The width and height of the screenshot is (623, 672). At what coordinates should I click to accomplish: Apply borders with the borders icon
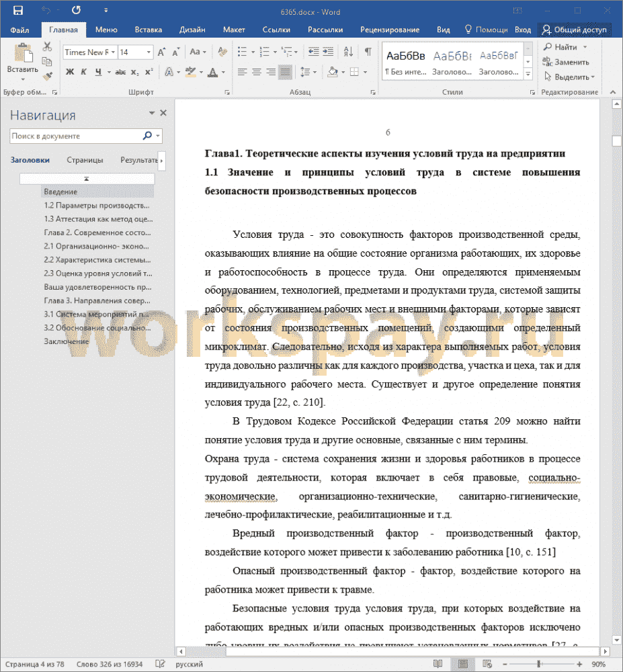click(354, 72)
